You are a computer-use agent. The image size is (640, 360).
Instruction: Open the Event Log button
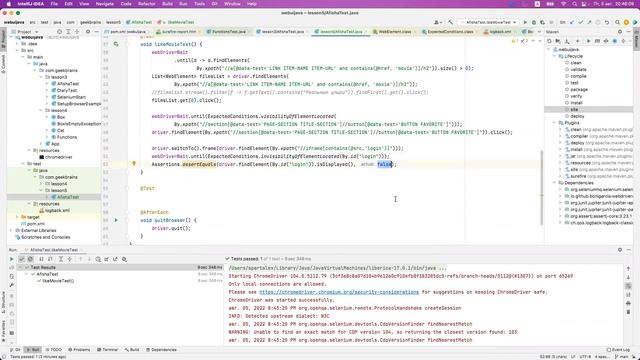pos(618,350)
